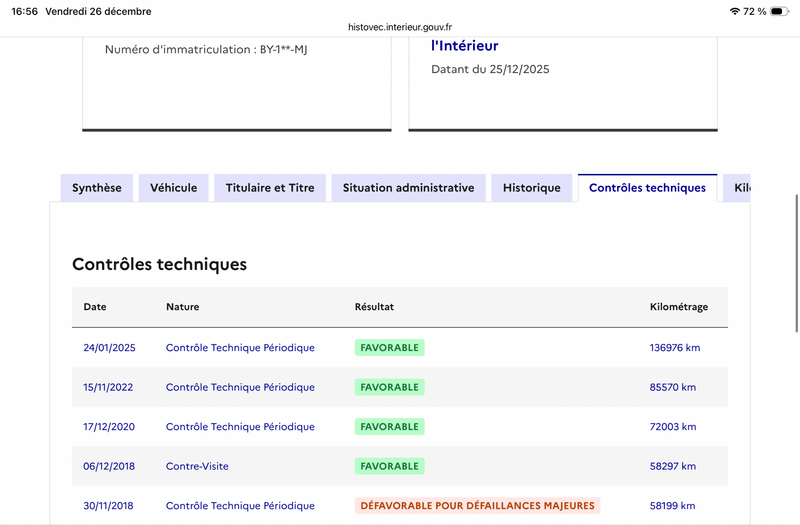Viewport: 800px width, 525px height.
Task: Go to the Historique tab
Action: coord(532,188)
